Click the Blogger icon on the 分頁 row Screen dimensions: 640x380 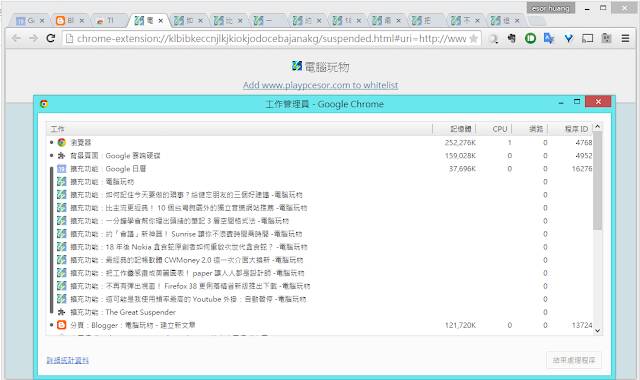coord(62,325)
